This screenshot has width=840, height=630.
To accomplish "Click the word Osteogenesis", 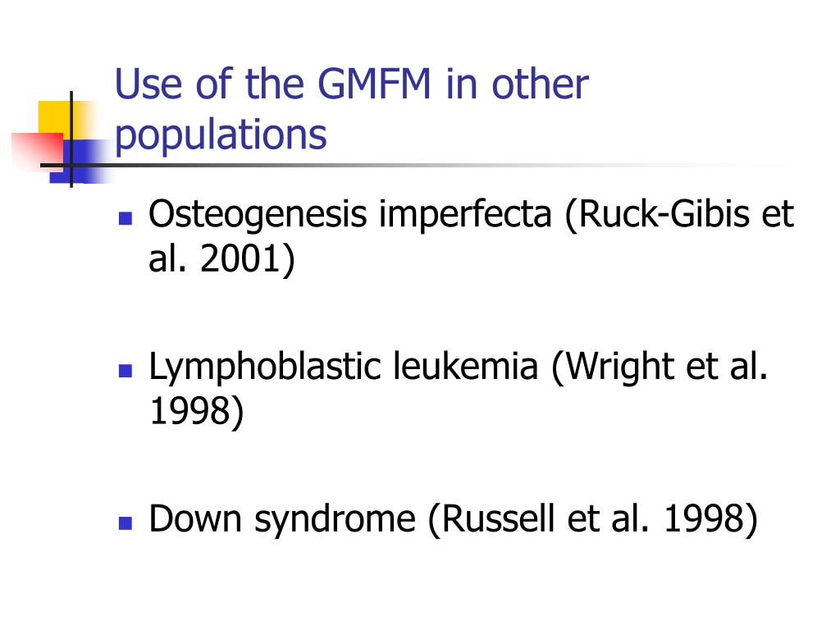I will (x=258, y=215).
